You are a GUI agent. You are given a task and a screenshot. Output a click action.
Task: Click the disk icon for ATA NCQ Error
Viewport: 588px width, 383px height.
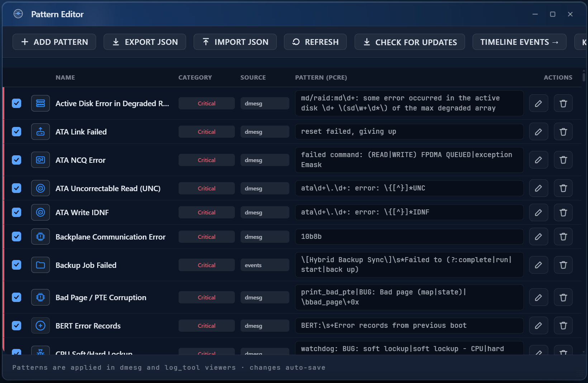click(41, 160)
